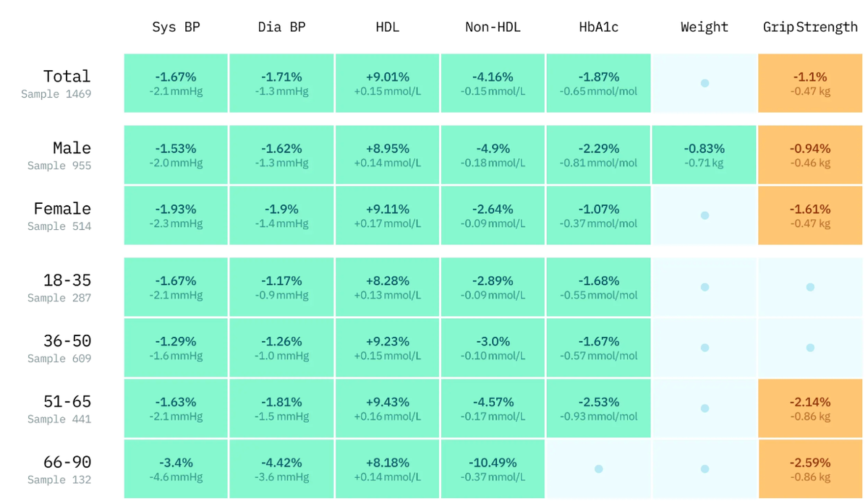Screen dimensions: 868x501
Task: Open the Male Weight -0.83% cell
Action: 704,155
